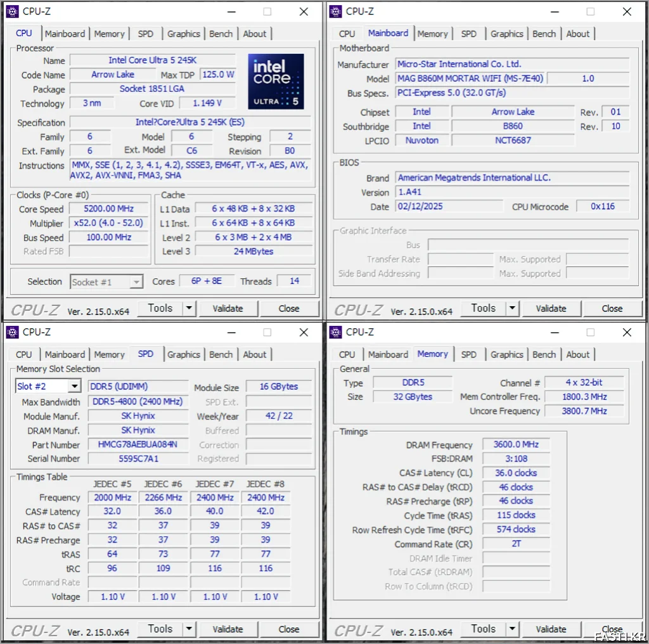Click the Threads value '14'
The image size is (649, 644).
(294, 281)
